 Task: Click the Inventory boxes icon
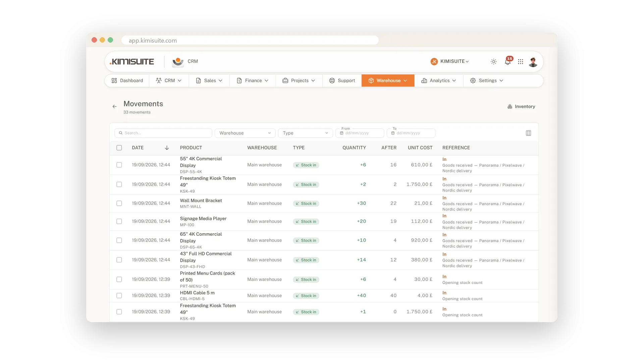tap(510, 107)
